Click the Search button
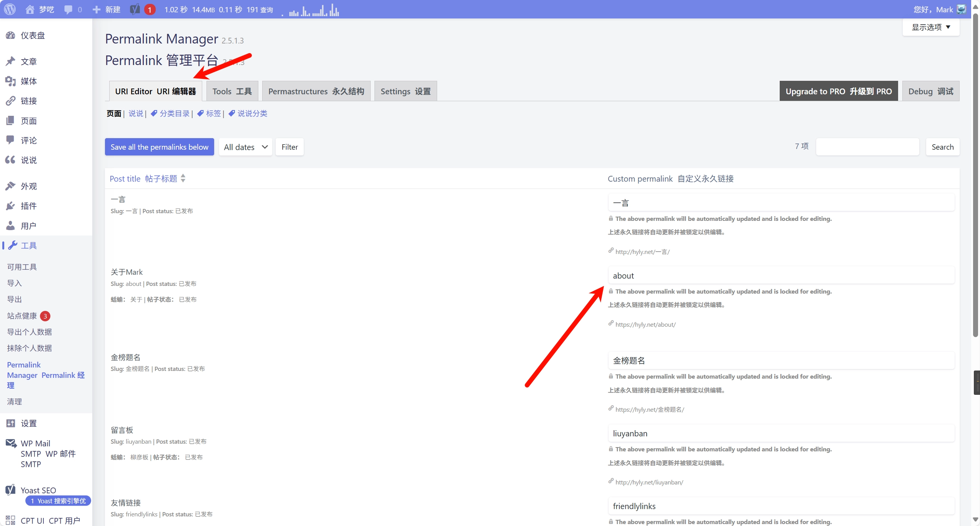 pyautogui.click(x=943, y=147)
